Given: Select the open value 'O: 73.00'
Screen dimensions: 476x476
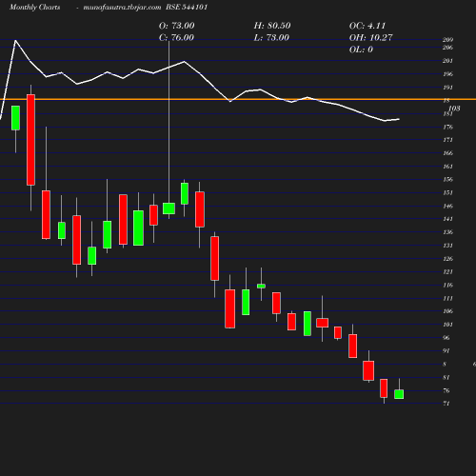Looking at the screenshot, I should (x=177, y=26).
